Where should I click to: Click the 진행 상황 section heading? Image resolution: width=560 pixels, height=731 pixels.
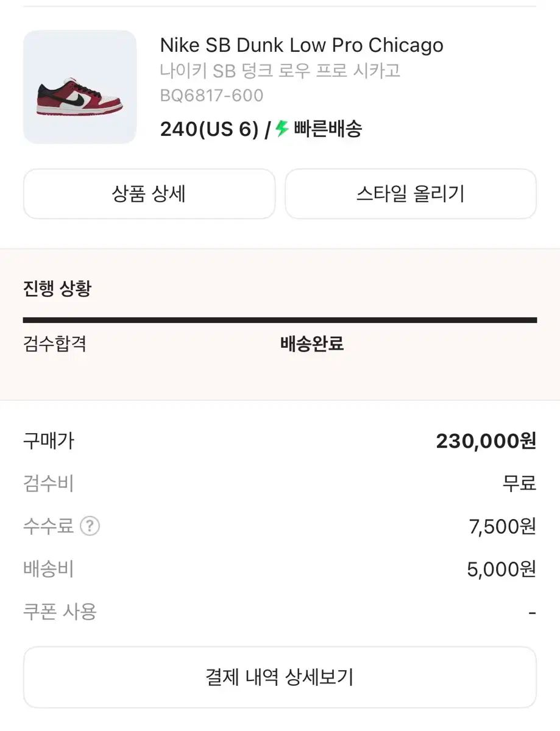57,289
